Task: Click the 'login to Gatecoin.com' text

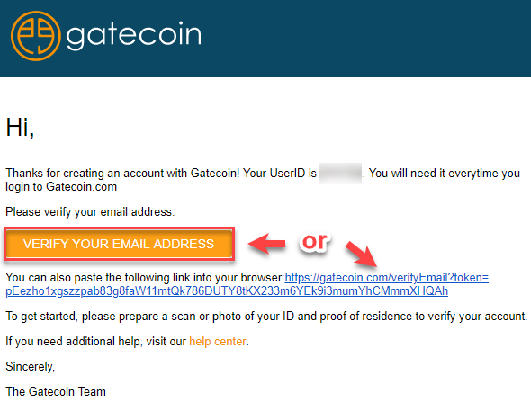Action: tap(61, 187)
